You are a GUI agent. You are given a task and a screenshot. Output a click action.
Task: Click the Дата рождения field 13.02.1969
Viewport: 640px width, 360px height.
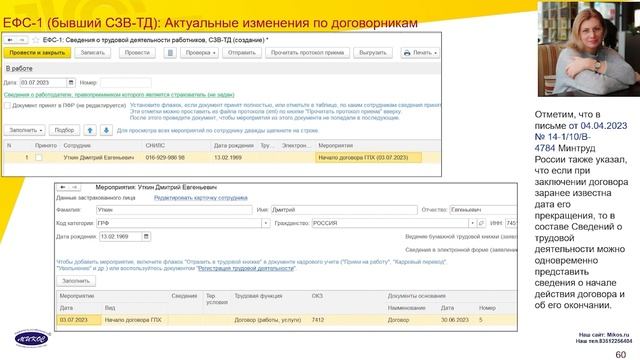[121, 236]
